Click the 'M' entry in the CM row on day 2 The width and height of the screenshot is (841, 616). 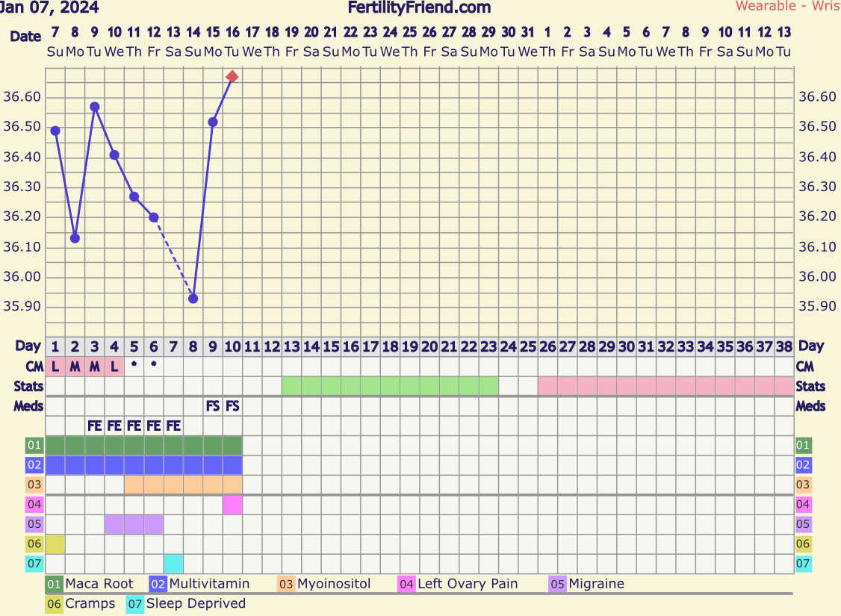(75, 367)
